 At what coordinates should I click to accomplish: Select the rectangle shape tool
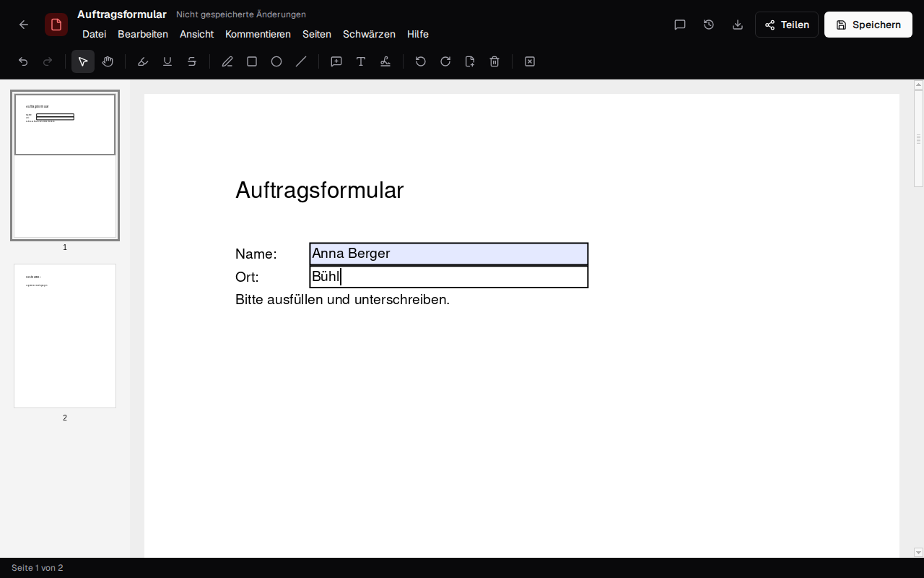[x=252, y=61]
